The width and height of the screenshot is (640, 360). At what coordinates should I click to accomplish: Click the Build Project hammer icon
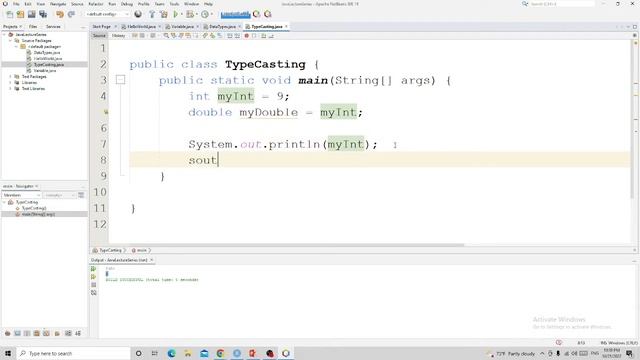tap(152, 14)
